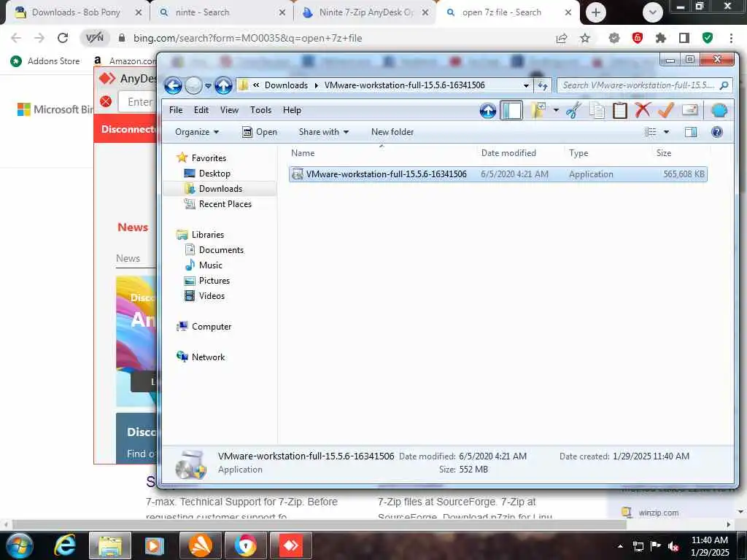This screenshot has height=560, width=747.
Task: Click Open in the command bar
Action: click(260, 132)
